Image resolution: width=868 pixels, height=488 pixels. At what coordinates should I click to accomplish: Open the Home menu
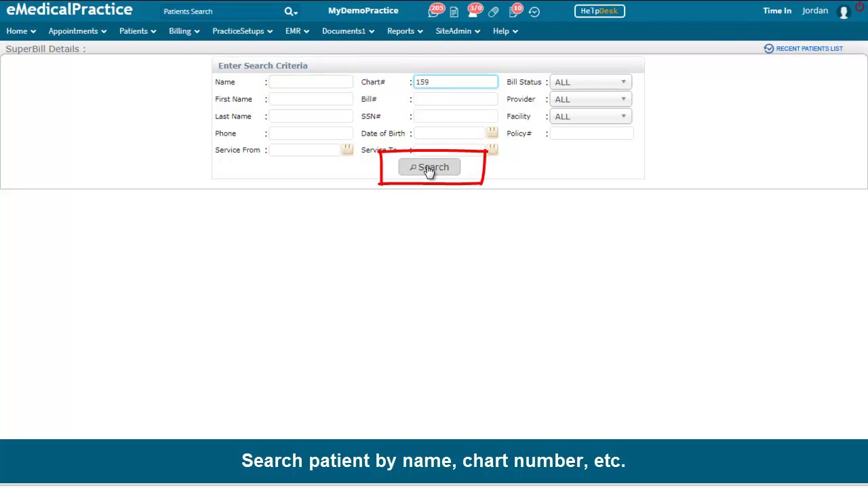[x=21, y=31]
